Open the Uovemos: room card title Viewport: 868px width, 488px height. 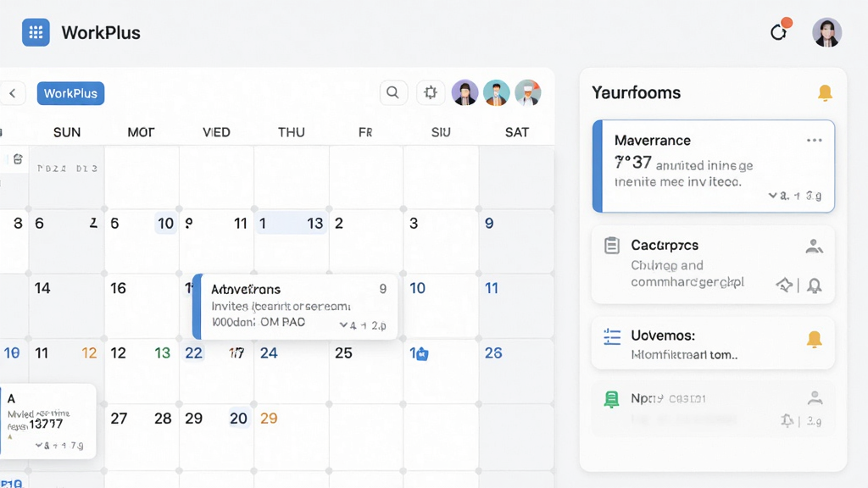[x=663, y=335]
